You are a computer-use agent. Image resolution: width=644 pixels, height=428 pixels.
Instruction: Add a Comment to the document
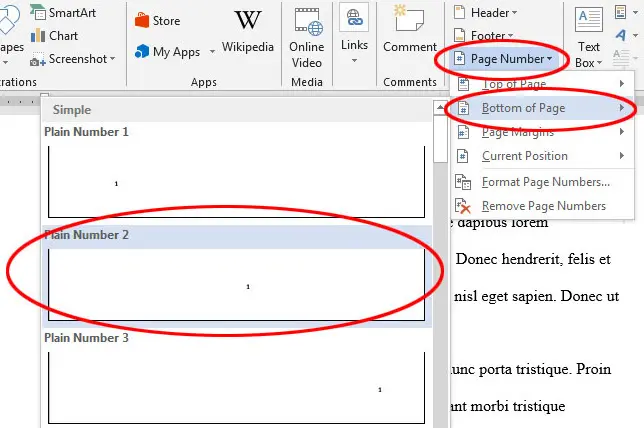pyautogui.click(x=410, y=29)
